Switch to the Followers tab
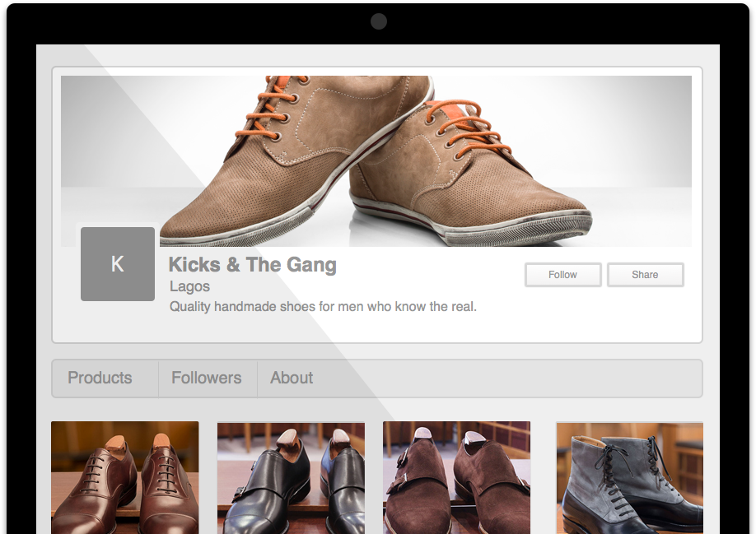 pyautogui.click(x=207, y=378)
